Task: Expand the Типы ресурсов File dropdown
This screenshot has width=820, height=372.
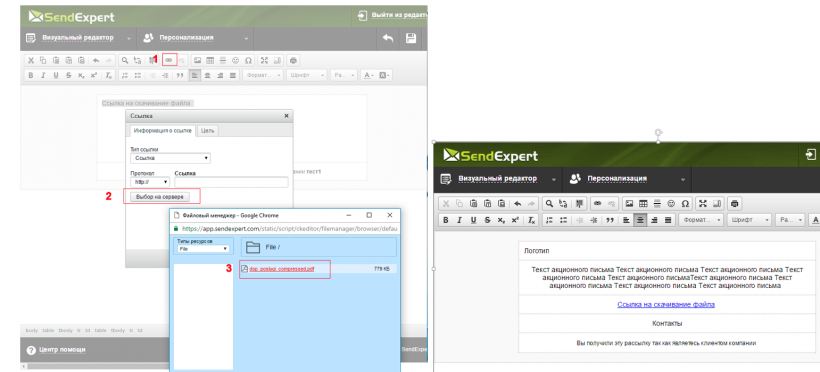Action: 201,249
